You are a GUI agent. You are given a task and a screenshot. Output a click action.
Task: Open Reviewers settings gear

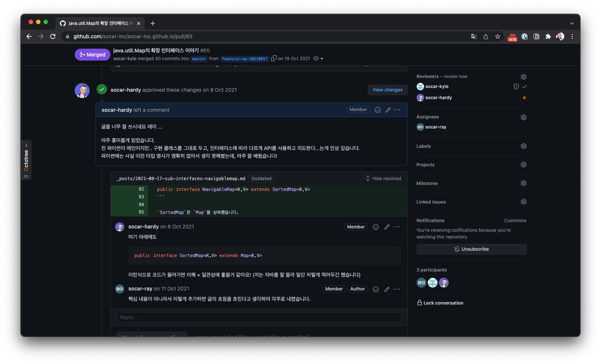pyautogui.click(x=524, y=77)
